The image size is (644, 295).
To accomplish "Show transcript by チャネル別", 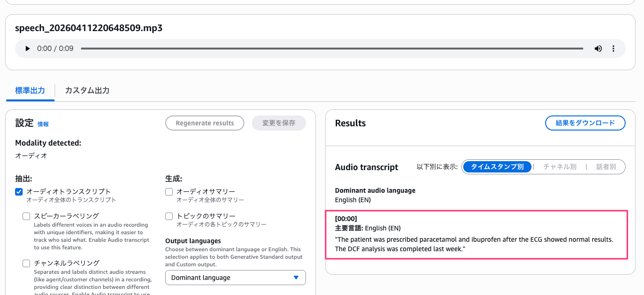I will (560, 166).
